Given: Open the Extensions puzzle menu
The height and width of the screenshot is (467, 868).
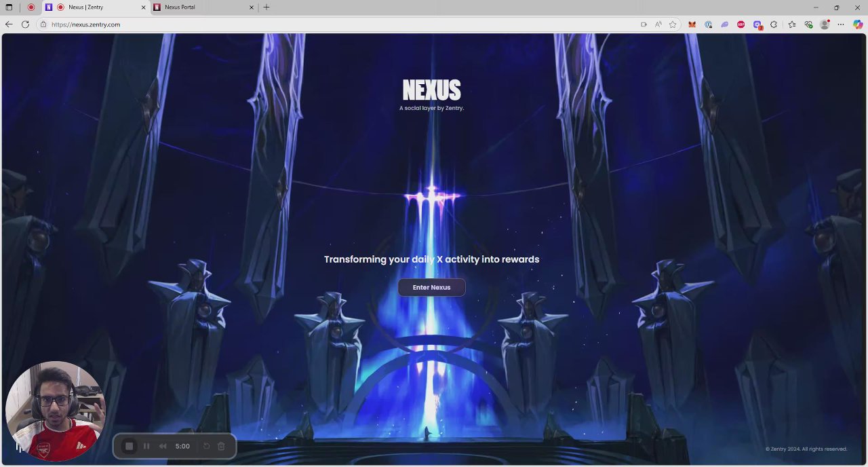Looking at the screenshot, I should (x=774, y=24).
